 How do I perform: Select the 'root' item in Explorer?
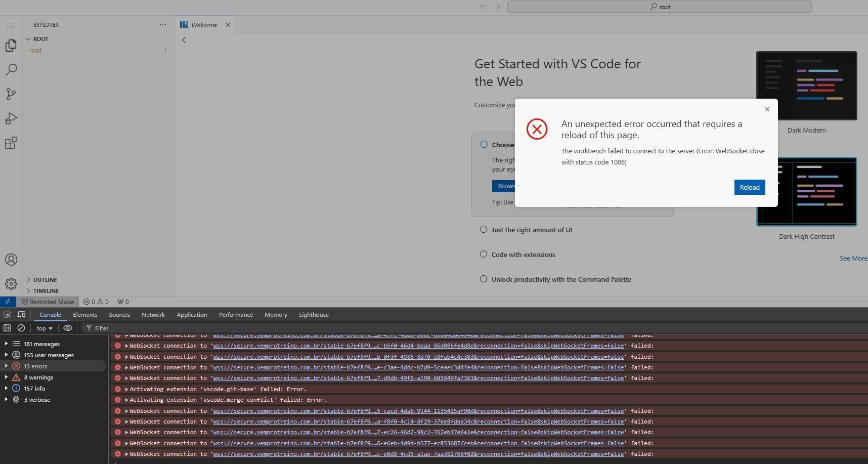[99, 50]
